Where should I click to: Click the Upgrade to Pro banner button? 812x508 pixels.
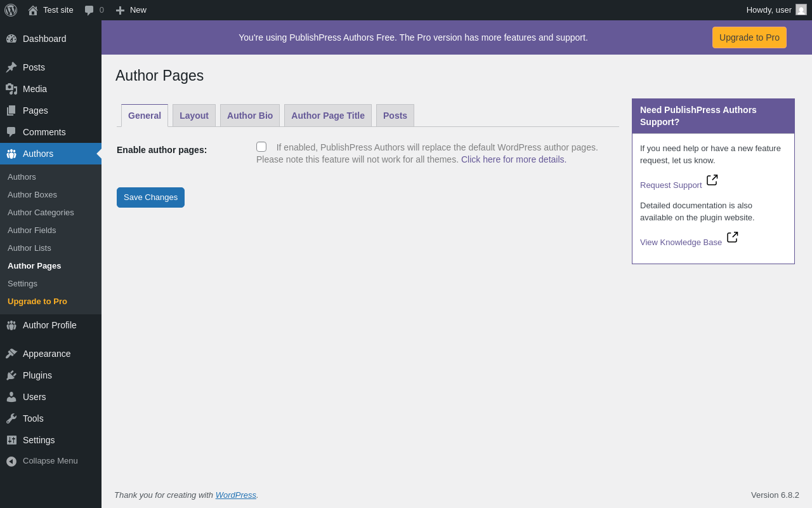click(749, 37)
